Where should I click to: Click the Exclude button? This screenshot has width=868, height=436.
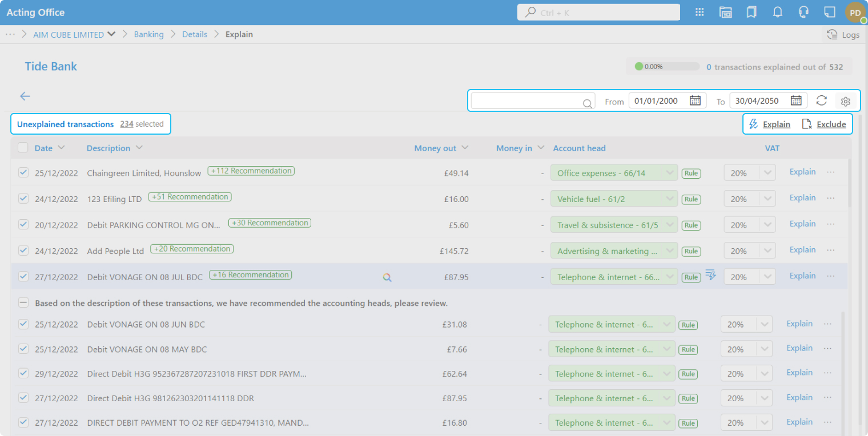824,124
